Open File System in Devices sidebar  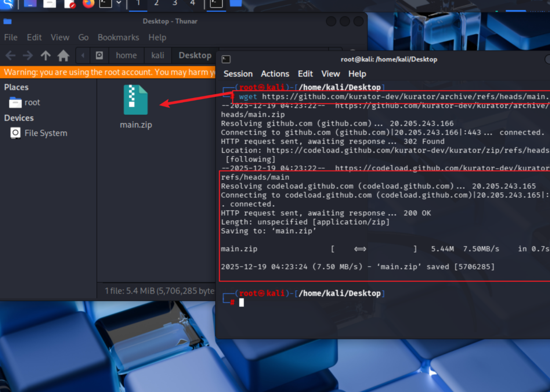point(38,133)
